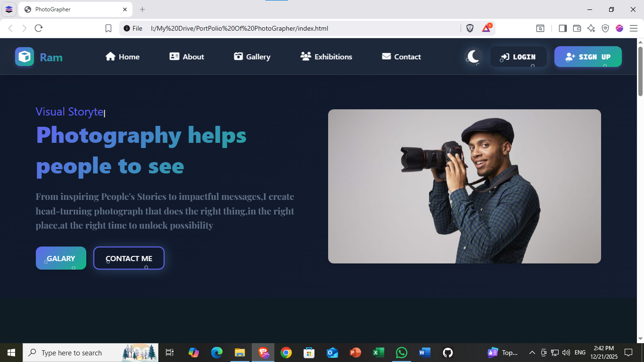Click the Sign Up person-plus icon
Image resolution: width=644 pixels, height=362 pixels.
point(569,57)
